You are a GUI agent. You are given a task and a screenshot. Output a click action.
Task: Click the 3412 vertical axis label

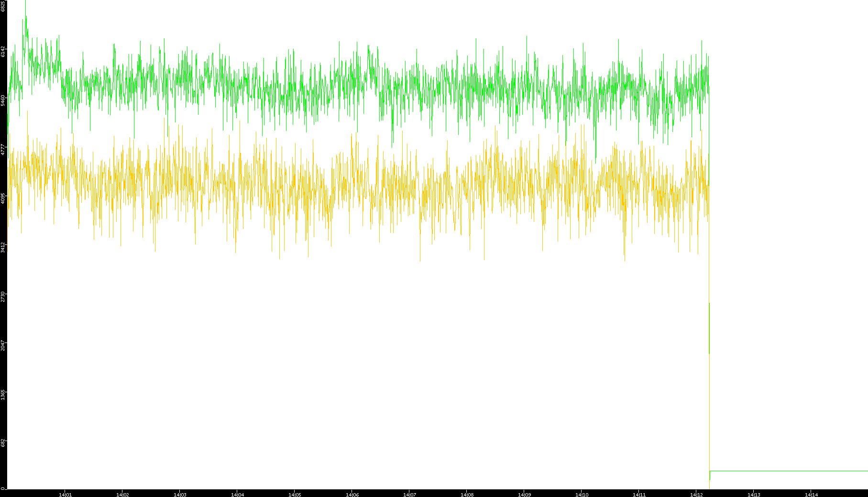[x=3, y=247]
